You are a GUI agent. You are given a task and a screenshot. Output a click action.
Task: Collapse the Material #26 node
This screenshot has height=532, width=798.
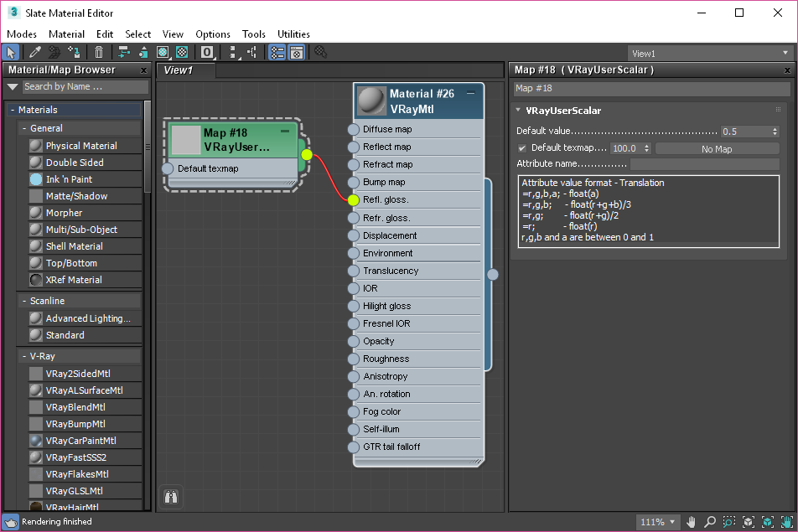click(471, 93)
